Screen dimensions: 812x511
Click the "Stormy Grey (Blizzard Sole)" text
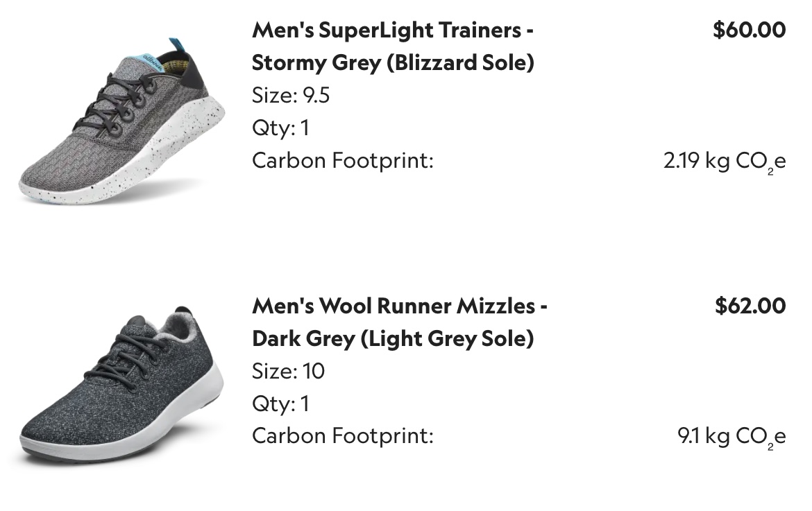[x=392, y=63]
